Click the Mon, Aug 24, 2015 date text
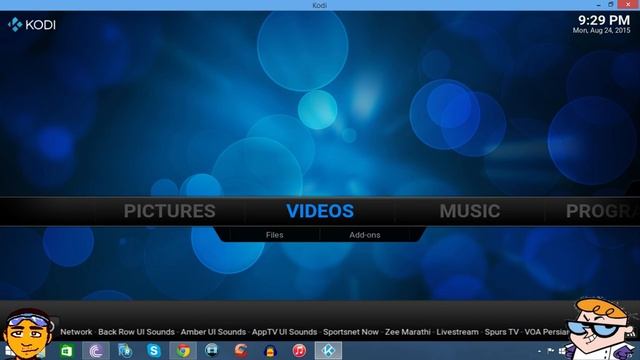640x360 pixels. click(601, 31)
